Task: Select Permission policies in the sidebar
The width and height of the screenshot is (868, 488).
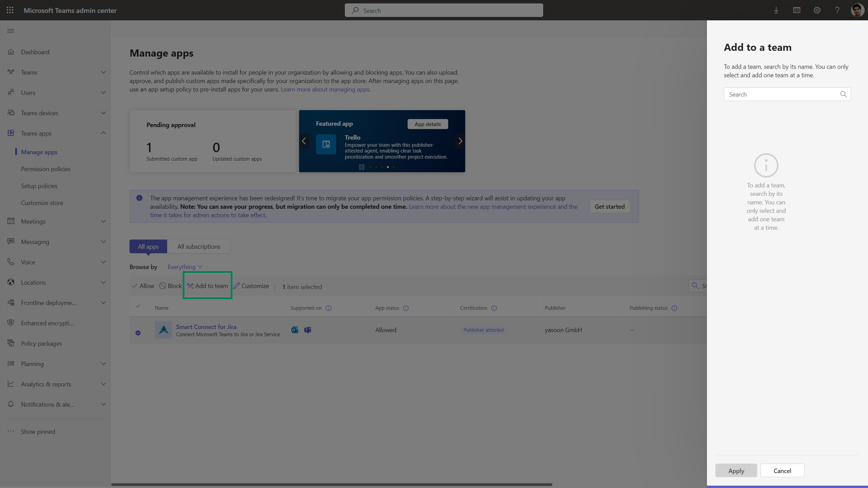Action: tap(46, 169)
